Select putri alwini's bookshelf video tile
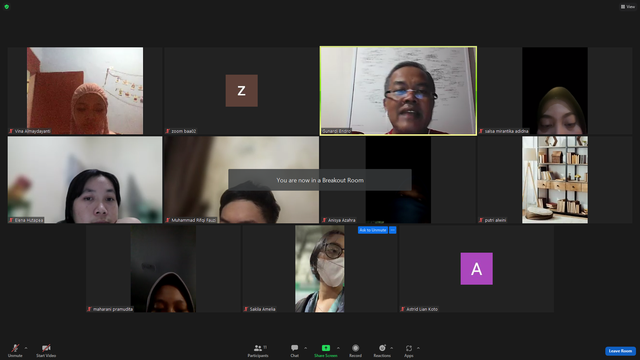Image resolution: width=640 pixels, height=360 pixels. coord(555,180)
